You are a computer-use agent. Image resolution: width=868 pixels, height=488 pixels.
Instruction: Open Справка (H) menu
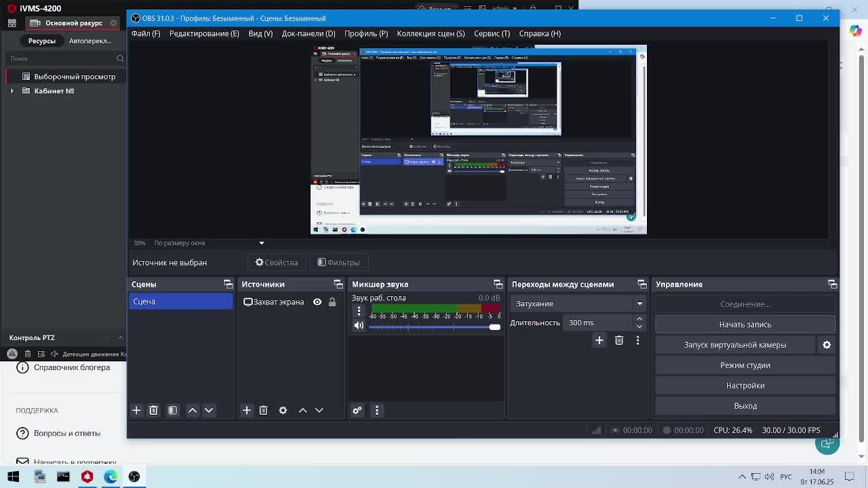pos(540,33)
